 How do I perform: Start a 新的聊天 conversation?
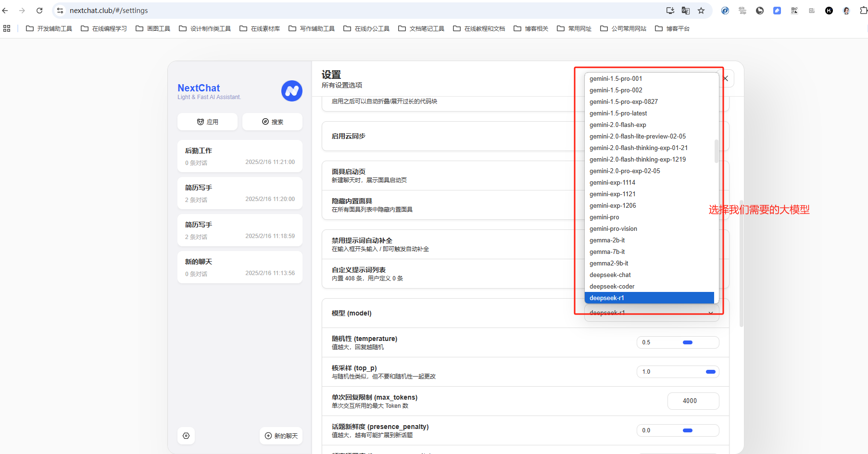pyautogui.click(x=281, y=436)
